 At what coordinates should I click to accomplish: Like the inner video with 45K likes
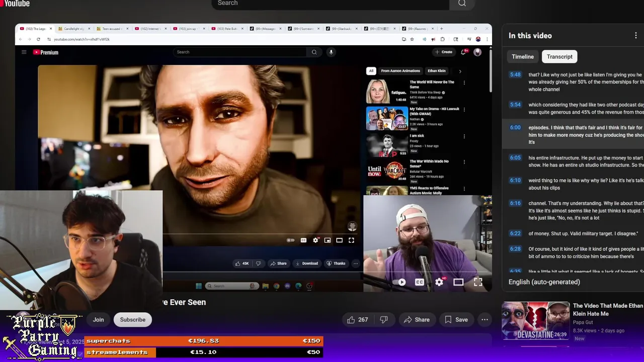pyautogui.click(x=242, y=263)
